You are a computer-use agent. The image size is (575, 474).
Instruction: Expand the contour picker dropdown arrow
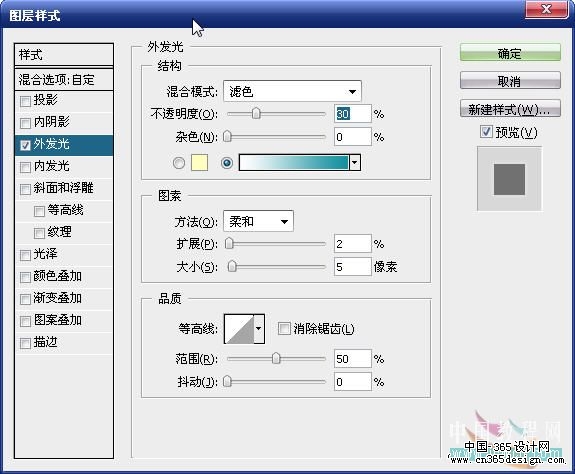(259, 328)
